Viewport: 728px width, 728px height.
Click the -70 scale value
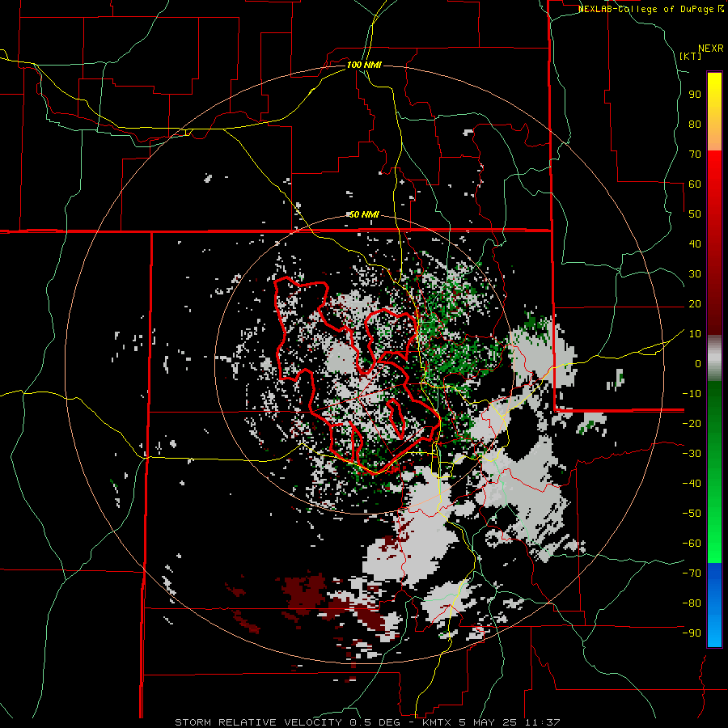(x=692, y=574)
